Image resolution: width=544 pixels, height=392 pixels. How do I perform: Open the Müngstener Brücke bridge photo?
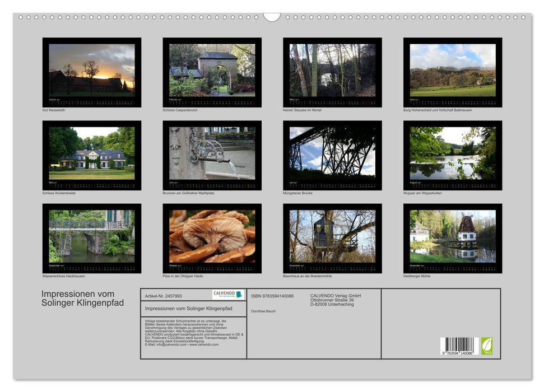tap(332, 156)
